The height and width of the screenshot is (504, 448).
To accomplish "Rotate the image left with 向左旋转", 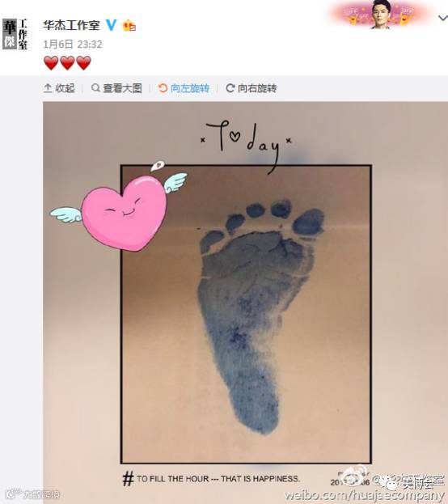I will [184, 88].
